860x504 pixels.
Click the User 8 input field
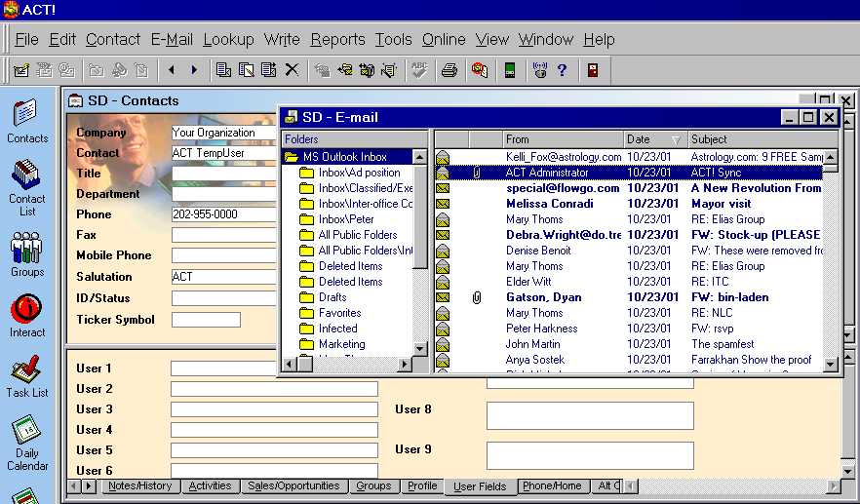tap(590, 415)
